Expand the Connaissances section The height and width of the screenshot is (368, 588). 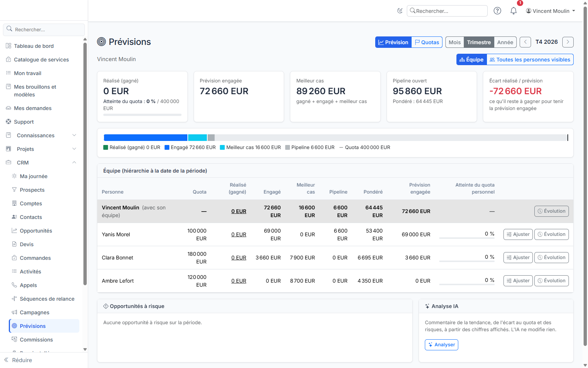[x=41, y=135]
